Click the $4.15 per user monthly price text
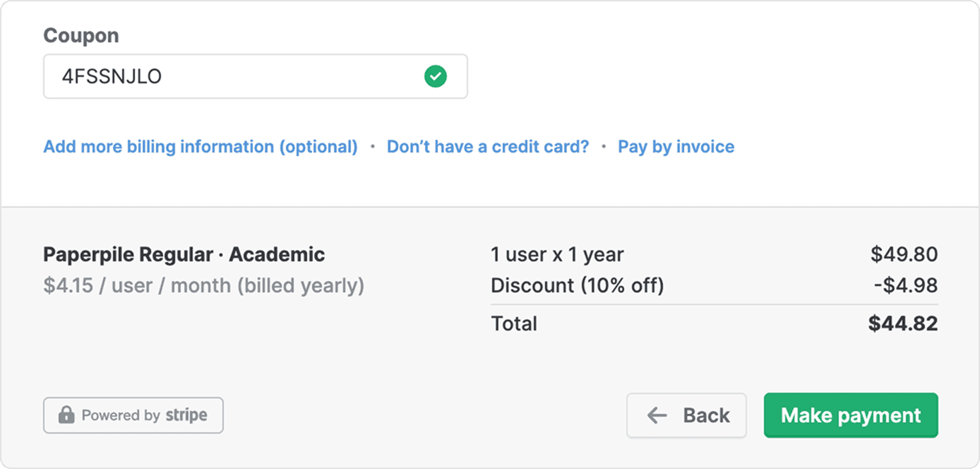980x469 pixels. point(203,286)
